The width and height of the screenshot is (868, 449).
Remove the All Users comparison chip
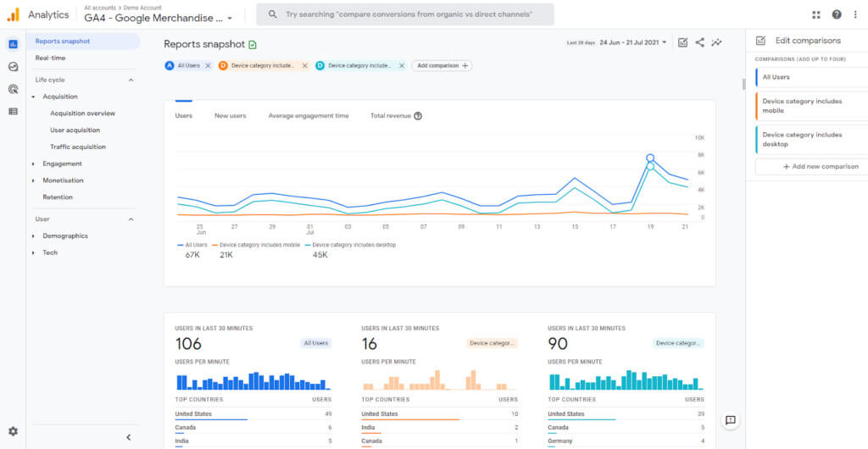(208, 65)
